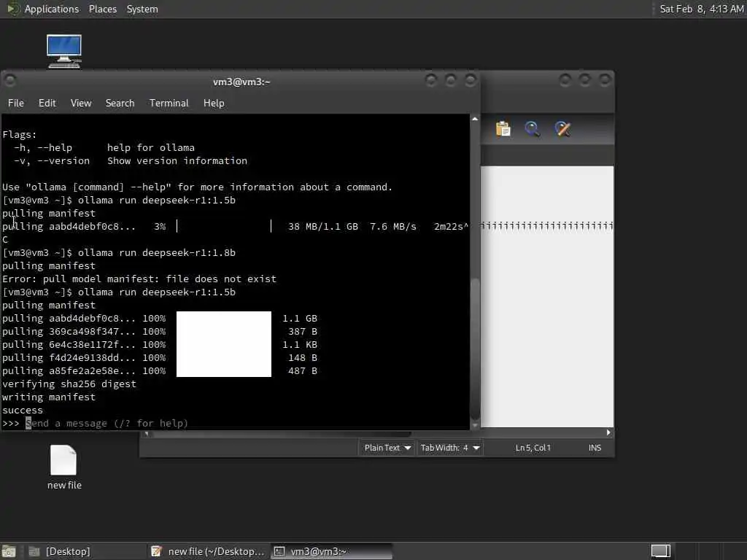Switch to vm3@vm3:~ taskbar window
This screenshot has height=560, width=747.
pos(332,551)
